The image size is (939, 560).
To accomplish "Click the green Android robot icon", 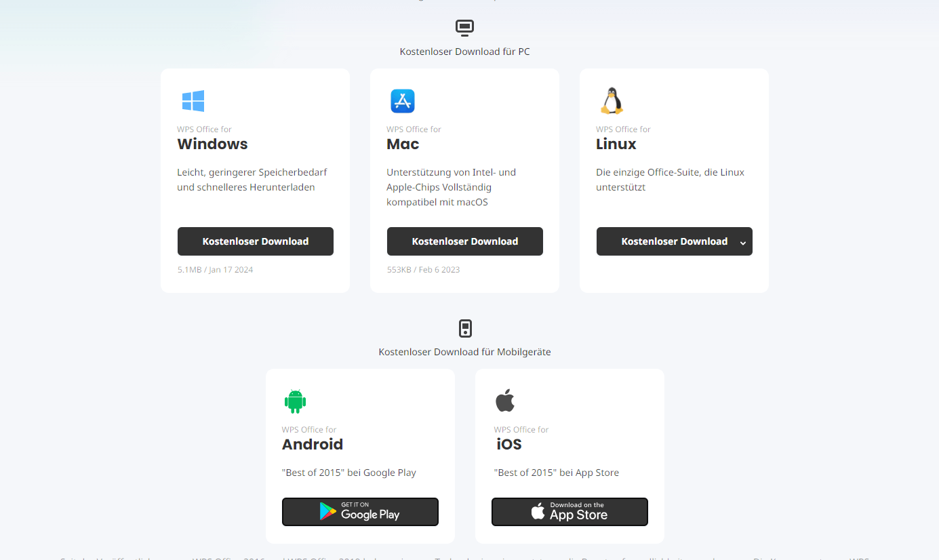I will (x=295, y=401).
